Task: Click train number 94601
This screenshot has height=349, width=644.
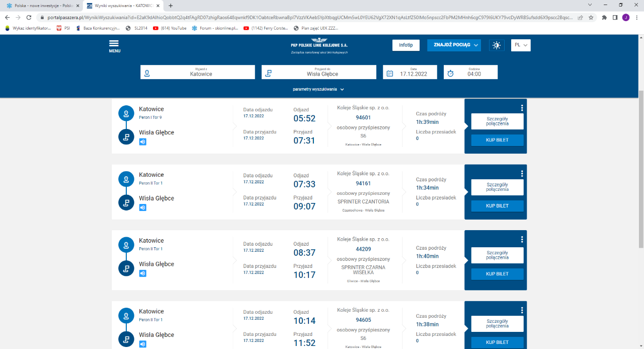Action: 363,118
